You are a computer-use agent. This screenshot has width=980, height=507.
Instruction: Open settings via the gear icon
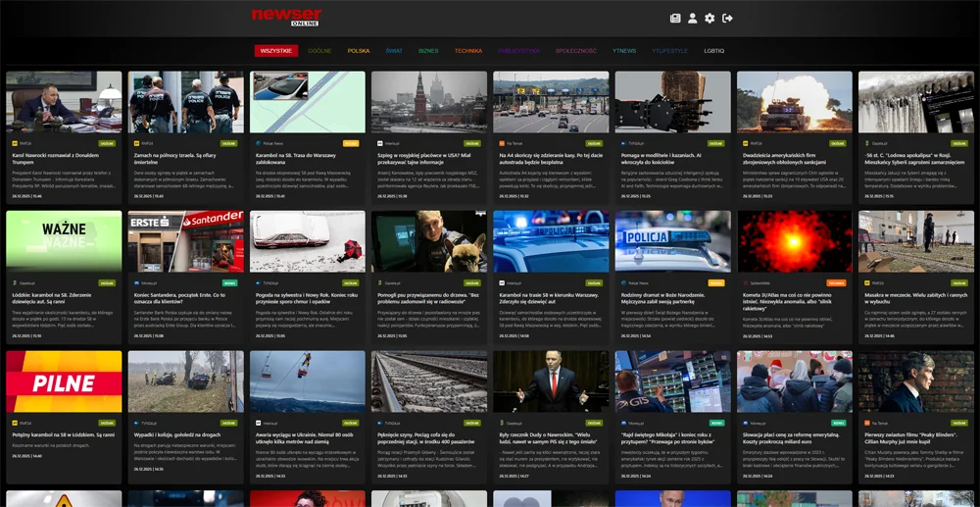click(710, 18)
